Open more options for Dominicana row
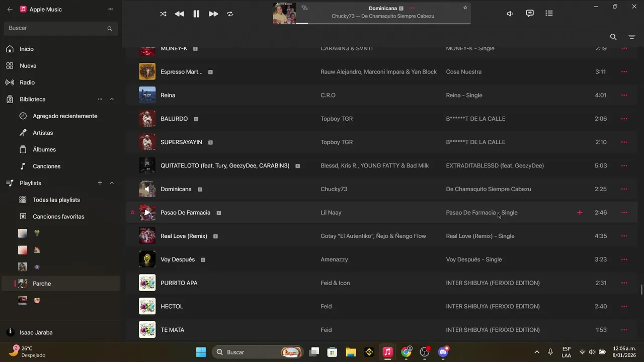644x362 pixels. [624, 189]
